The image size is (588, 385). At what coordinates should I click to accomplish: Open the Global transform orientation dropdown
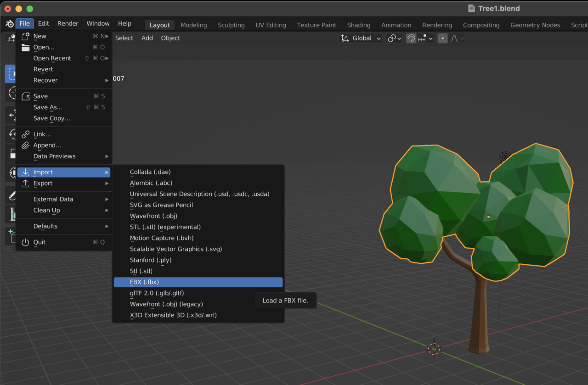pos(361,38)
